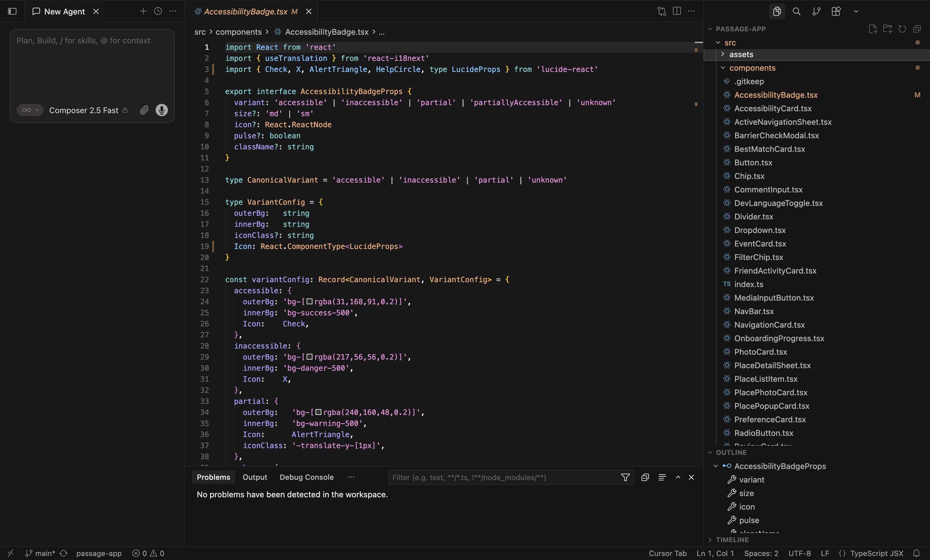Collapse AccessibilityBadgeProps in outline
The image size is (930, 560).
(x=716, y=466)
